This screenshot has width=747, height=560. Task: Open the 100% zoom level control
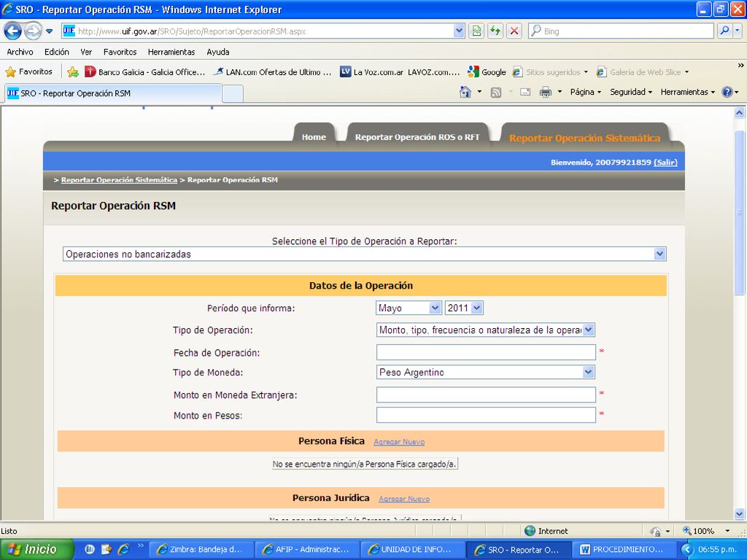click(x=706, y=531)
